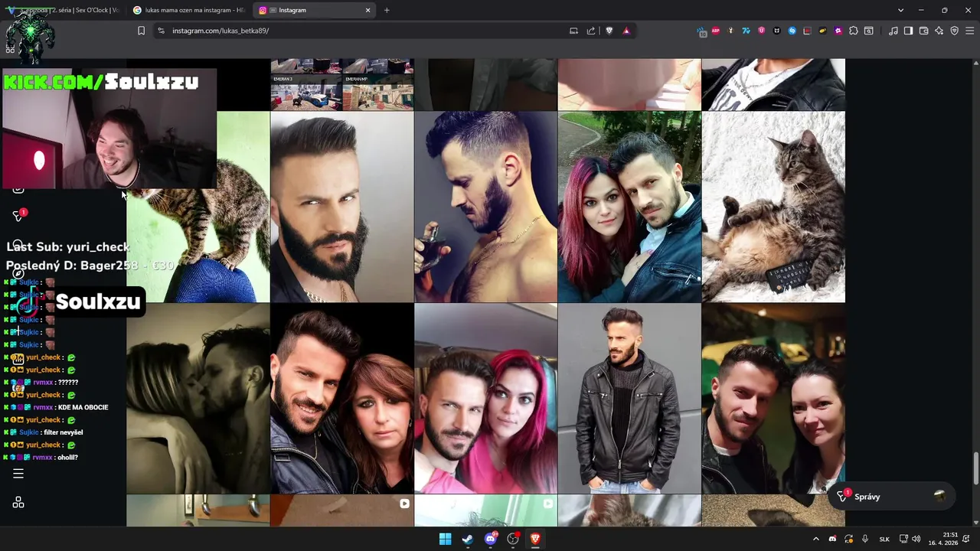Switch to the lukas mama ozen Google tab
This screenshot has width=980, height=551.
pos(188,10)
